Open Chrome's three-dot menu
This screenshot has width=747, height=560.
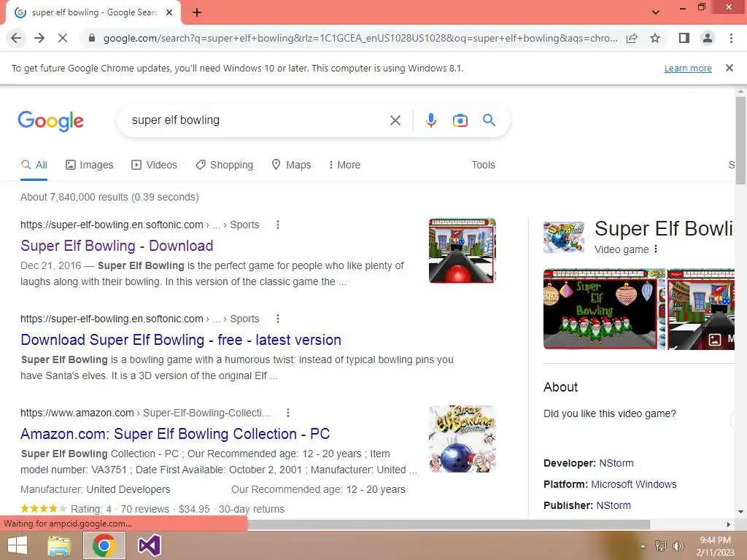point(731,38)
